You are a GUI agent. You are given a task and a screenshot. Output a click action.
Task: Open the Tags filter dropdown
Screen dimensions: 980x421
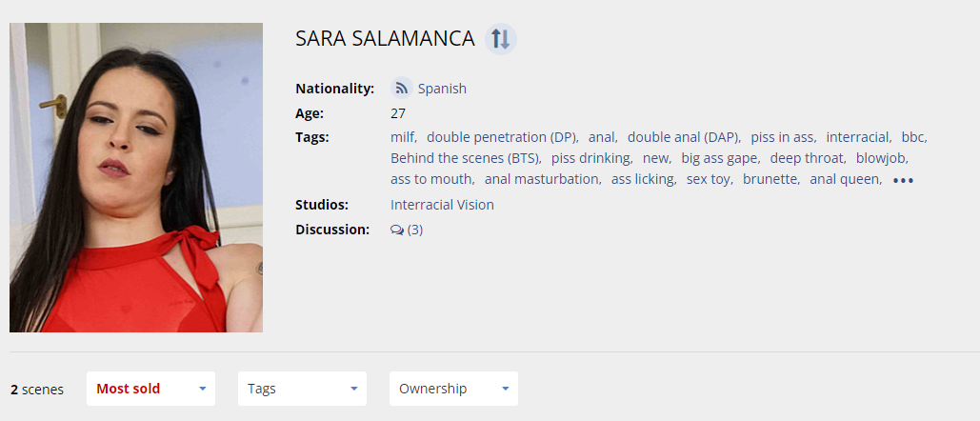pos(302,389)
